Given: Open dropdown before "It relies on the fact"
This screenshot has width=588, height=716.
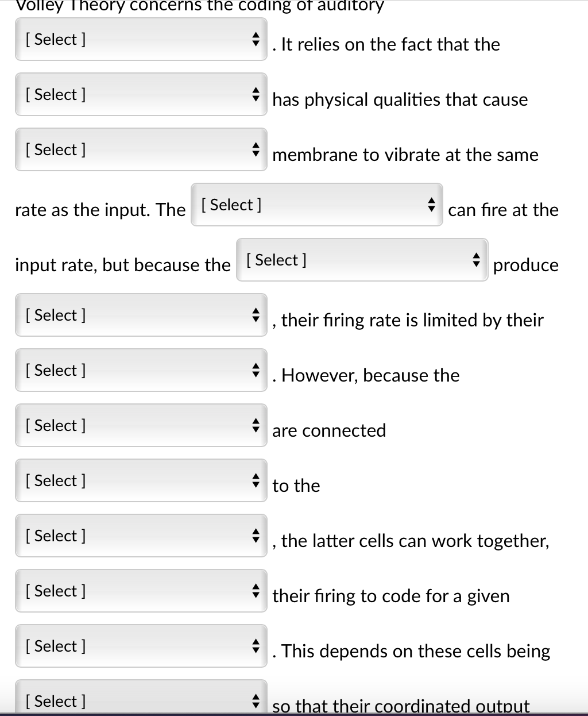Looking at the screenshot, I should pyautogui.click(x=141, y=40).
